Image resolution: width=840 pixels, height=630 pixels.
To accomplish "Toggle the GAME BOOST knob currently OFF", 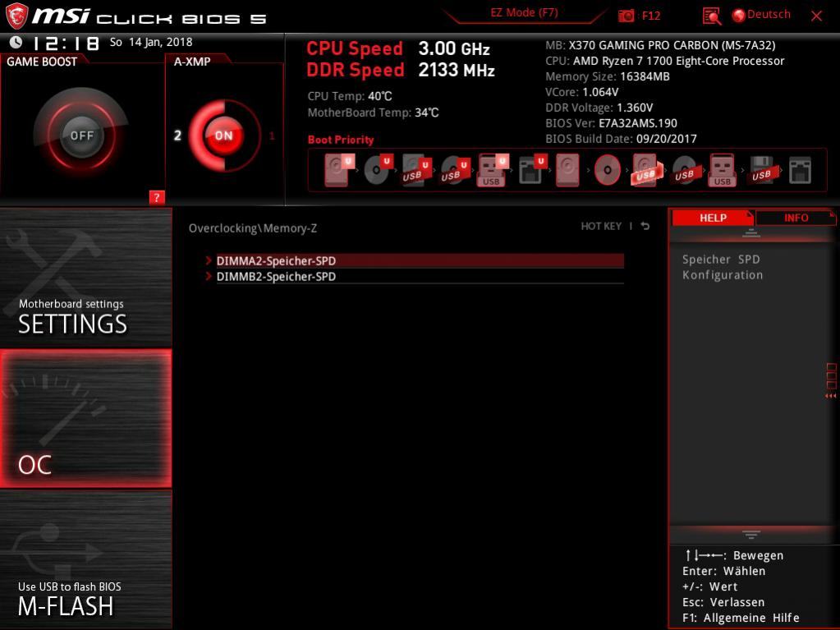I will coord(81,136).
